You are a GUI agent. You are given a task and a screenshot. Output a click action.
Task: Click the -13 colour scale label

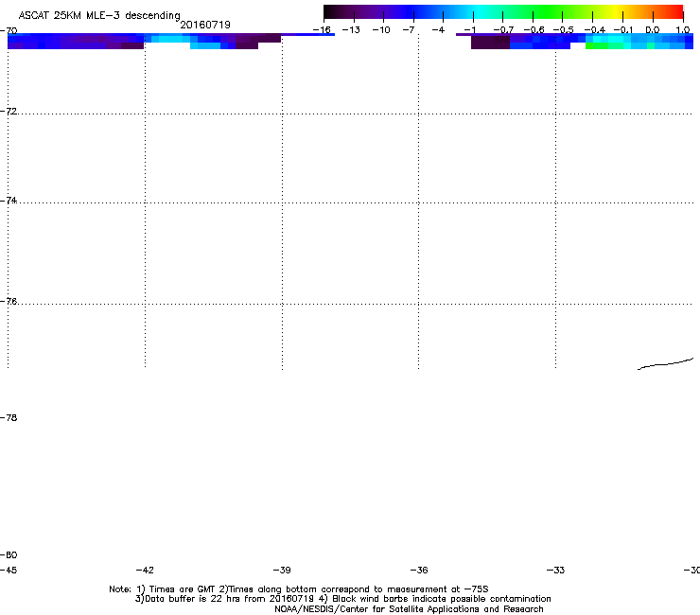351,30
